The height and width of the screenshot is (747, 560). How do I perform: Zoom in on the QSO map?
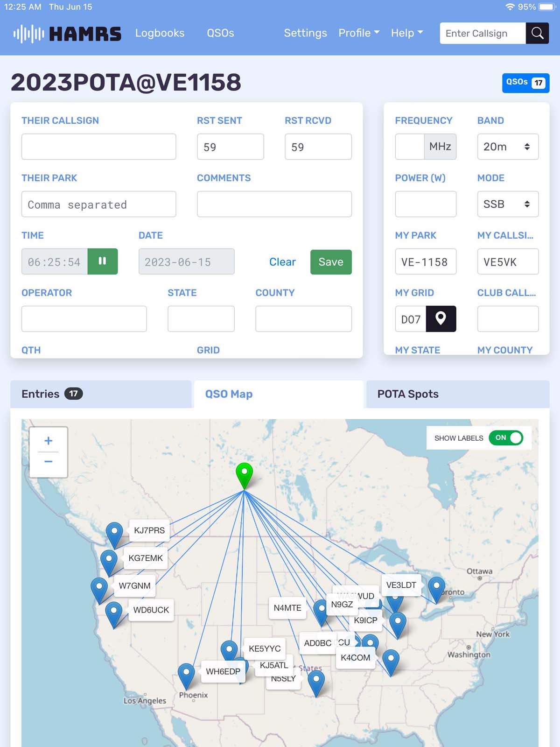[x=49, y=441]
